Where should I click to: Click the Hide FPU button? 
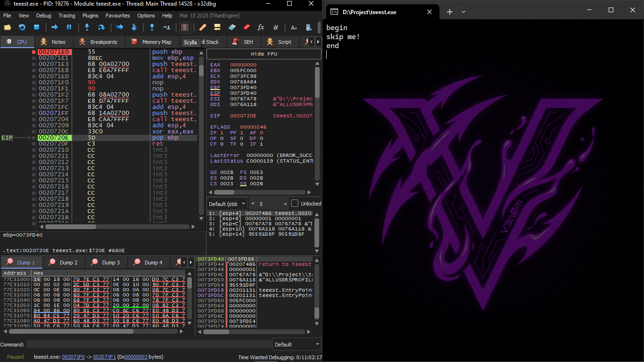(x=264, y=54)
